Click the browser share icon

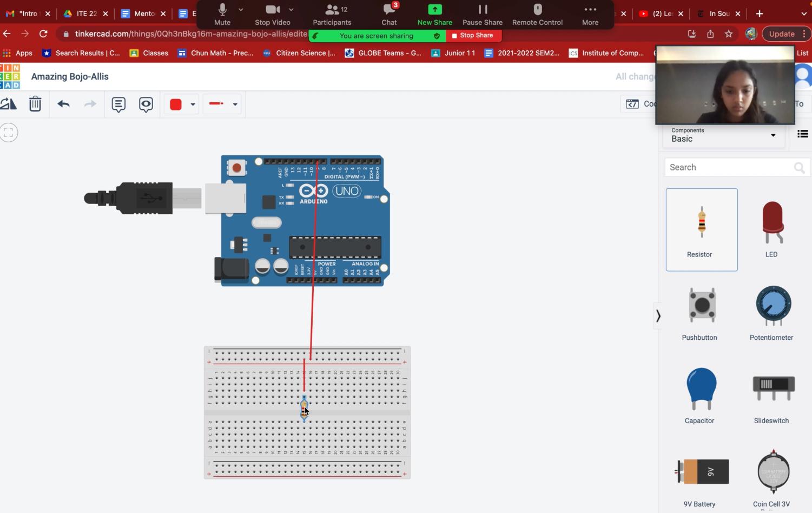[x=710, y=34]
